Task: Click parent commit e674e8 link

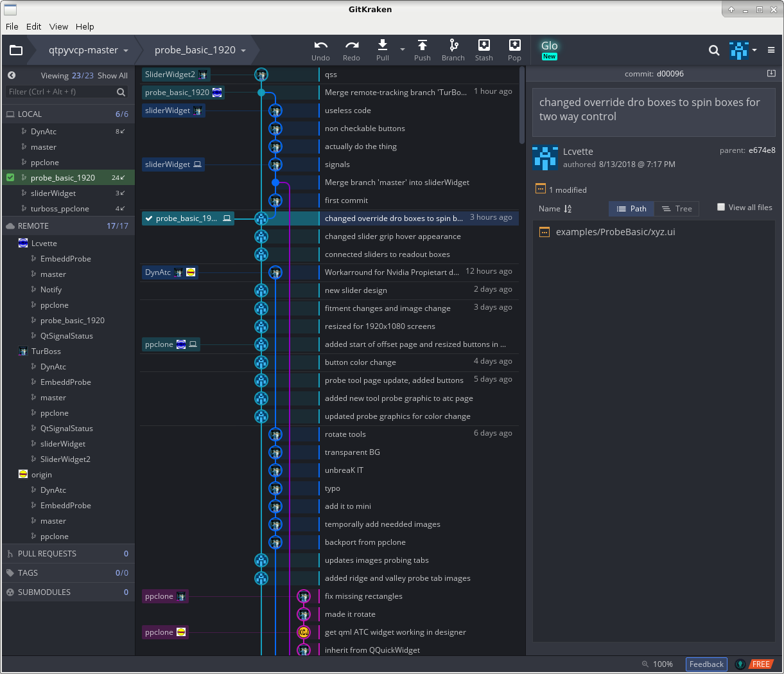Action: tap(762, 150)
